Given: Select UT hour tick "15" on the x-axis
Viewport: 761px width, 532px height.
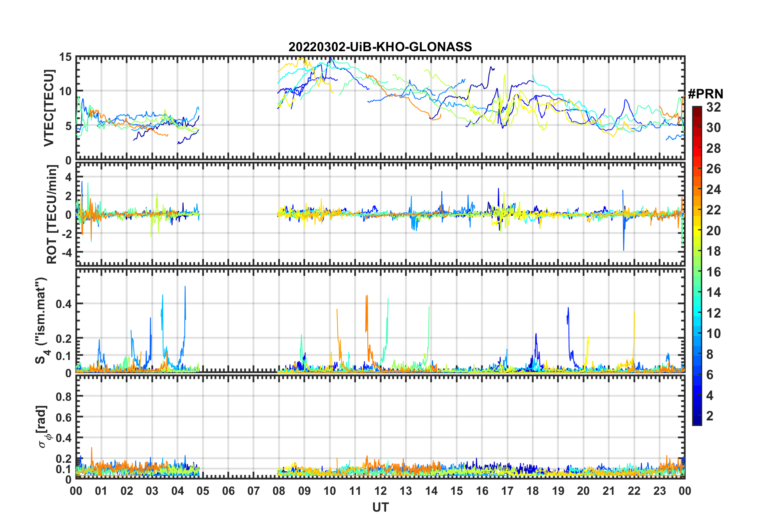Looking at the screenshot, I should 457,491.
